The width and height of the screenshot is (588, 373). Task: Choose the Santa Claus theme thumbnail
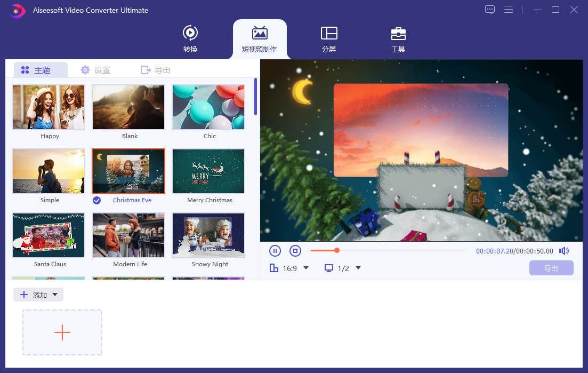coord(49,235)
